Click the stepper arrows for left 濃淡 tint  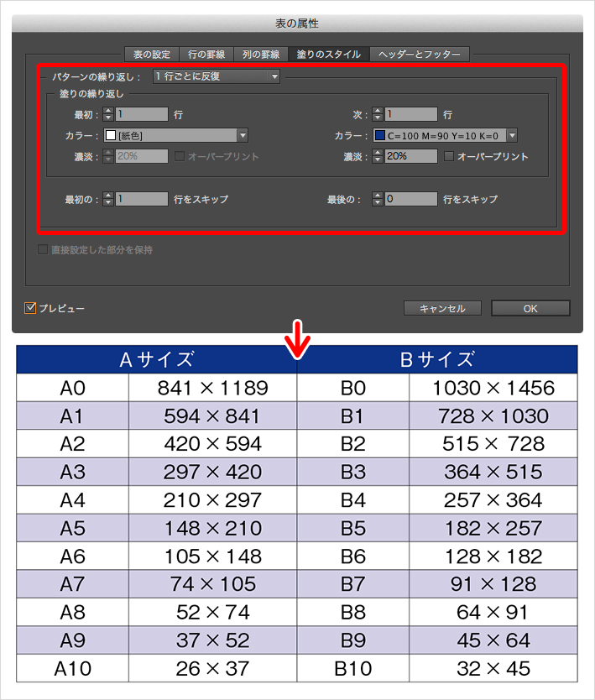(108, 156)
